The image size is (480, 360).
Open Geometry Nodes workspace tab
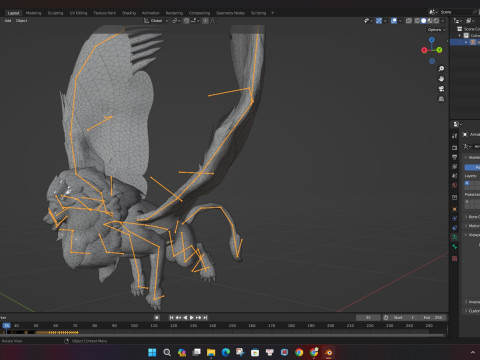pyautogui.click(x=230, y=13)
